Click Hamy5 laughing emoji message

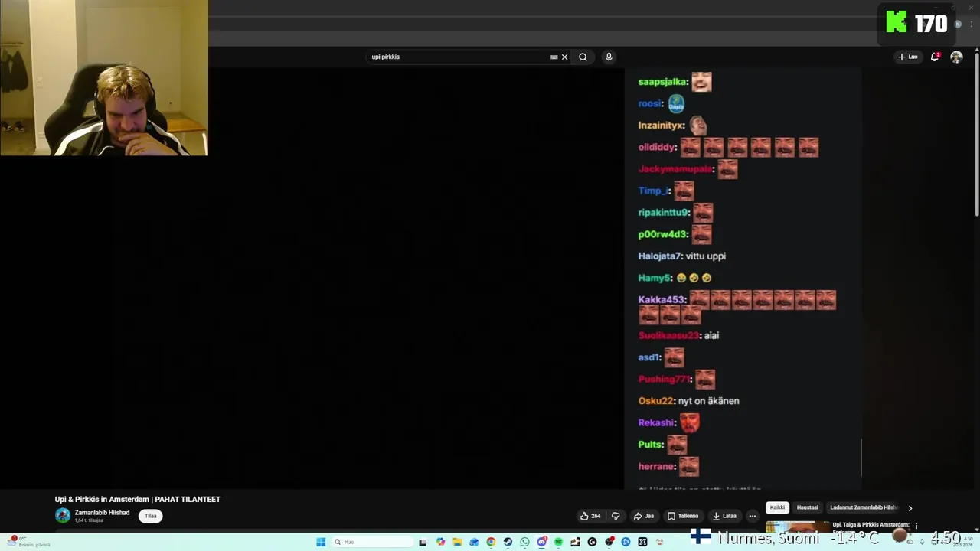[x=694, y=278]
